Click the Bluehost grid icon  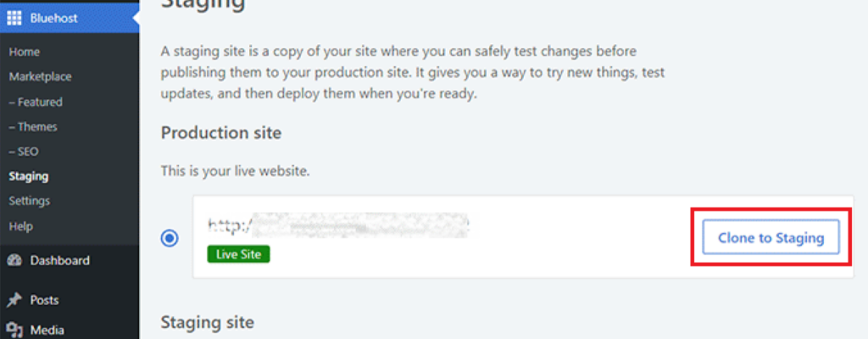coord(14,16)
